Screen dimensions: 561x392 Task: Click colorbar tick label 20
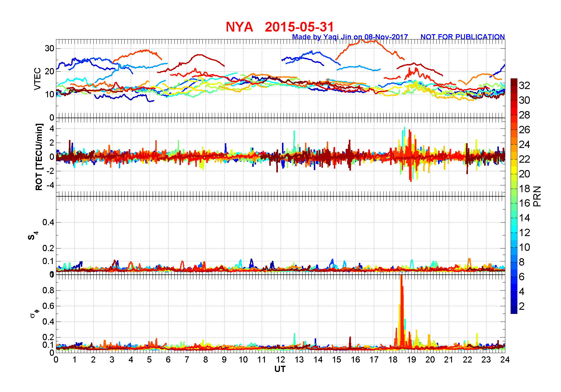(524, 174)
